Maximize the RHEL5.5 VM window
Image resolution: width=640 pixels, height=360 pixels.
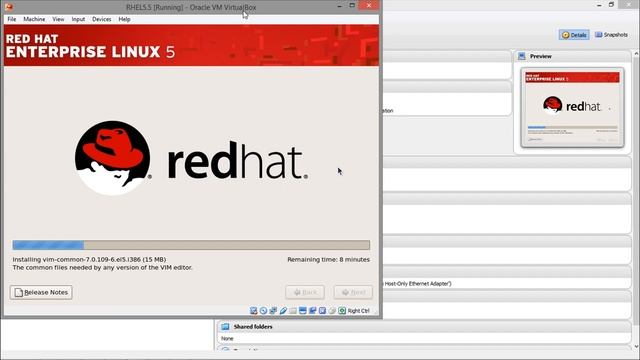click(x=352, y=5)
